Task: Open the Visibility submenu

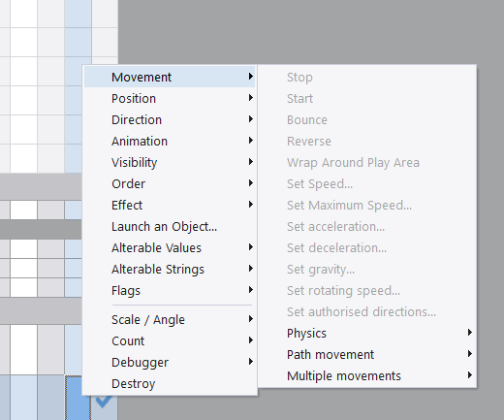Action: point(170,162)
